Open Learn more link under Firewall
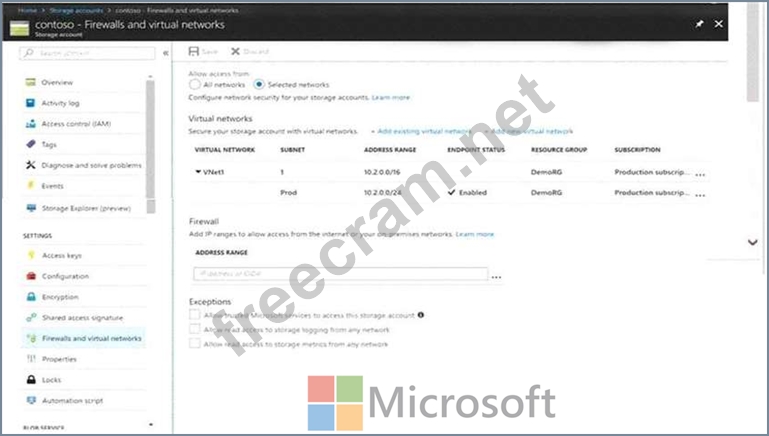Viewport: 769px width, 436px height. [x=475, y=234]
